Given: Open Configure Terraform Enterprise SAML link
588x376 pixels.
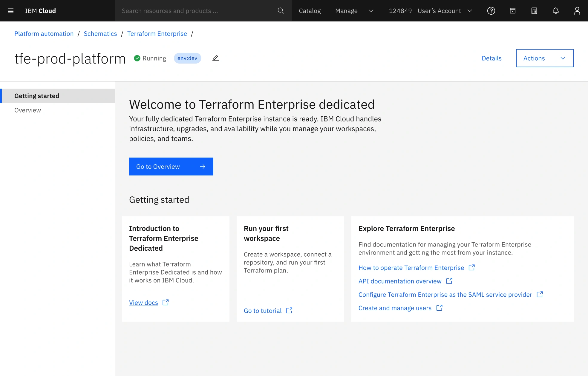Looking at the screenshot, I should 445,295.
